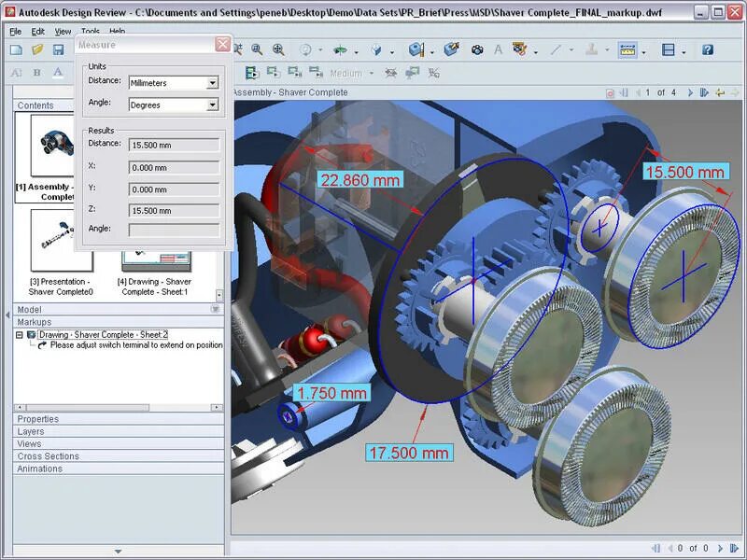The height and width of the screenshot is (560, 747).
Task: Open the View menu
Action: tap(63, 32)
